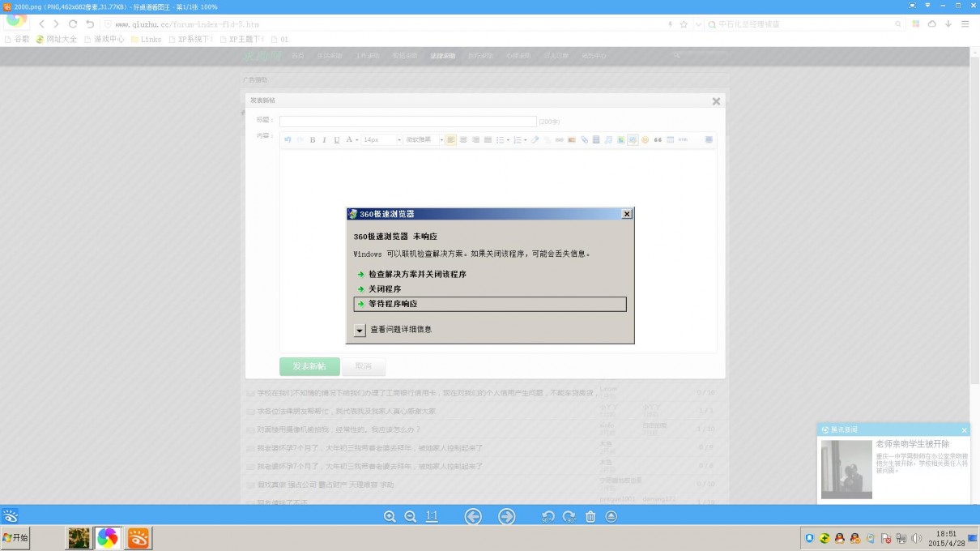This screenshot has width=980, height=551.
Task: Open the 开始 Start button
Action: coord(15,538)
